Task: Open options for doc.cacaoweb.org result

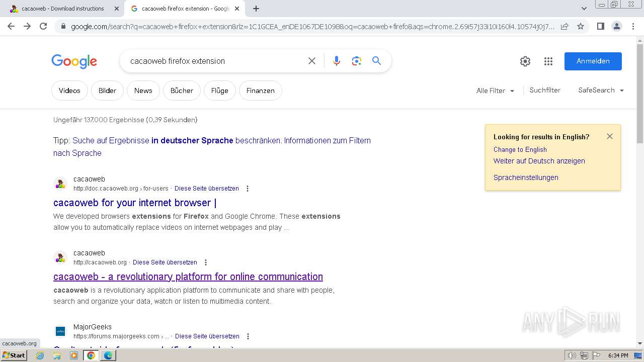Action: pyautogui.click(x=247, y=189)
